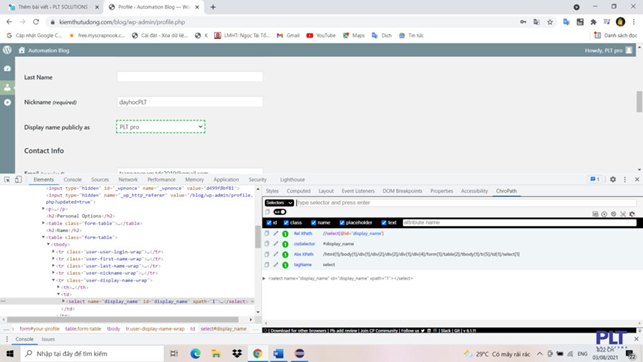The width and height of the screenshot is (643, 362).
Task: Open the Users sidebar icon
Action: click(x=7, y=87)
